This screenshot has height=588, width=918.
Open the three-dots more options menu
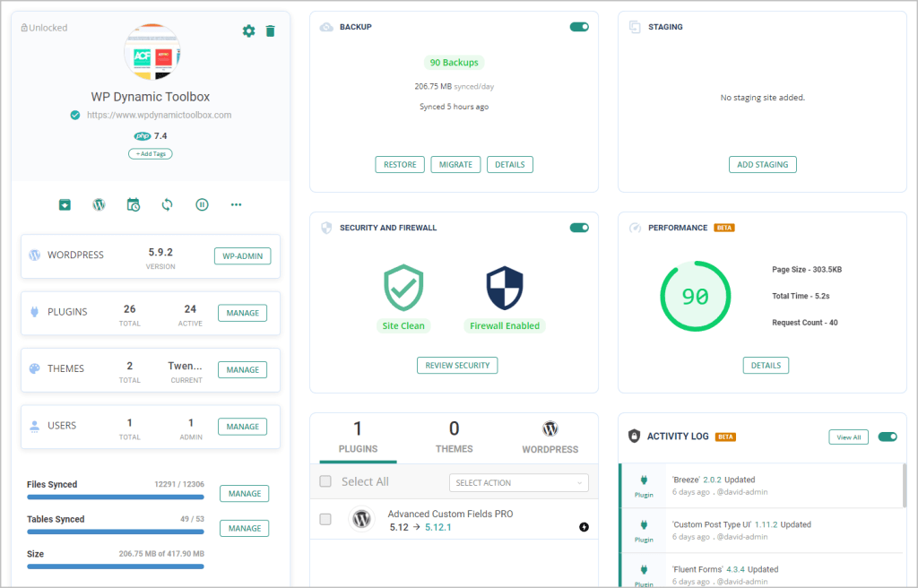coord(236,204)
